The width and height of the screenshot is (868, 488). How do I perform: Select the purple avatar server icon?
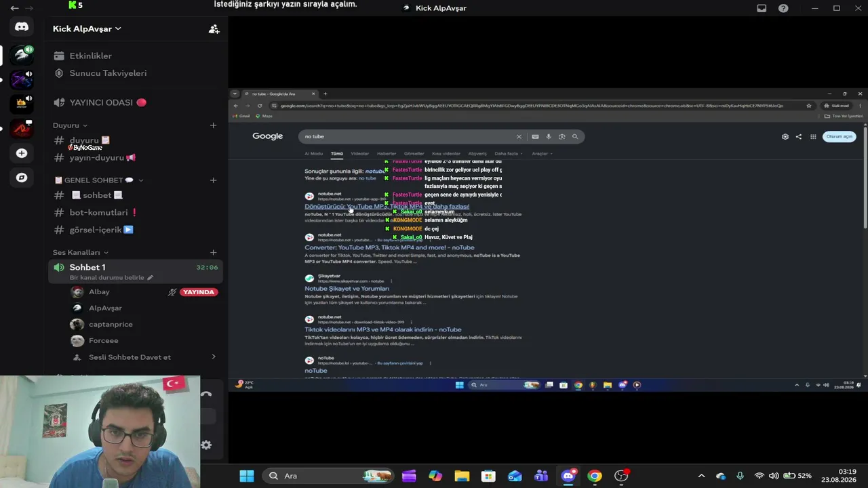click(x=22, y=79)
